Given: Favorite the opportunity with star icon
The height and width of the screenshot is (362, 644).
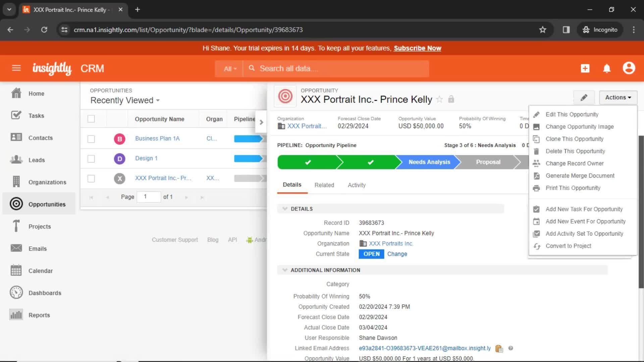Looking at the screenshot, I should [439, 99].
